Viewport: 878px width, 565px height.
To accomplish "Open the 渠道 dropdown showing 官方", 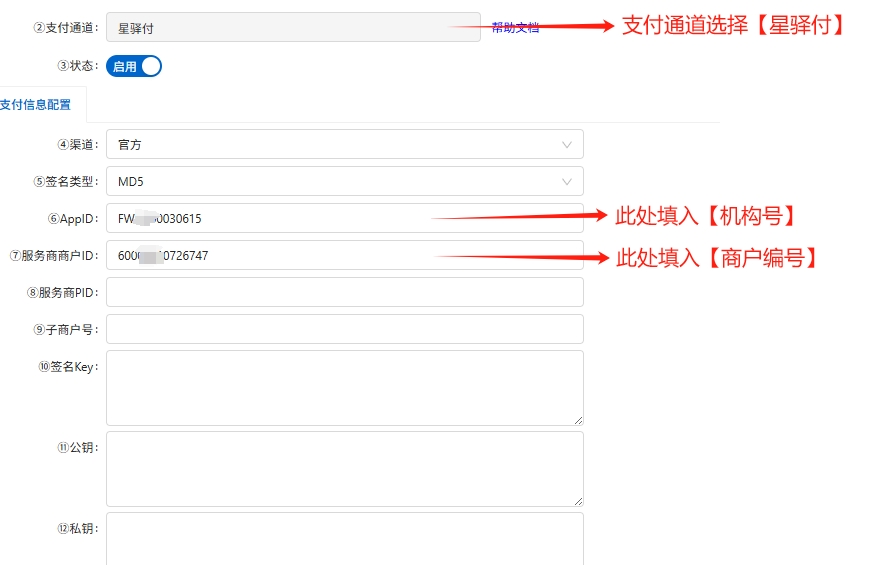I will [344, 145].
